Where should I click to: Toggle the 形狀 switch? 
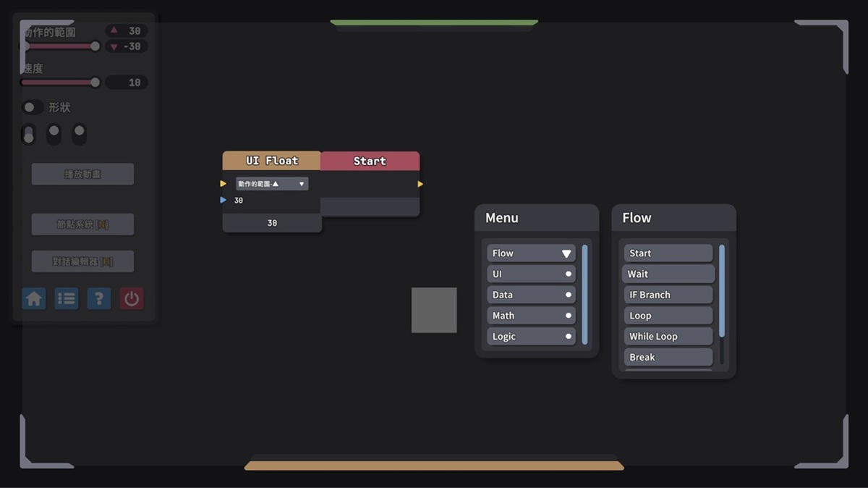tap(32, 107)
